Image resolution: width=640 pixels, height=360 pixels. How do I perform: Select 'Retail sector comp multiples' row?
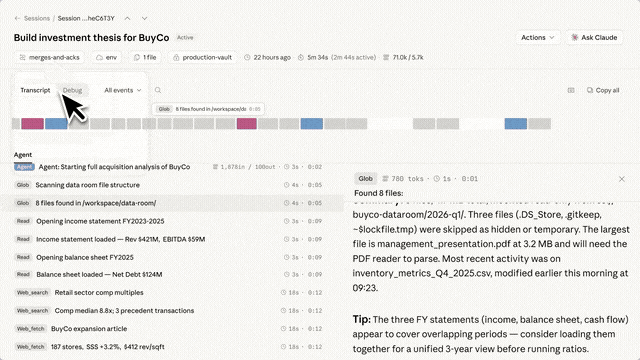171,293
